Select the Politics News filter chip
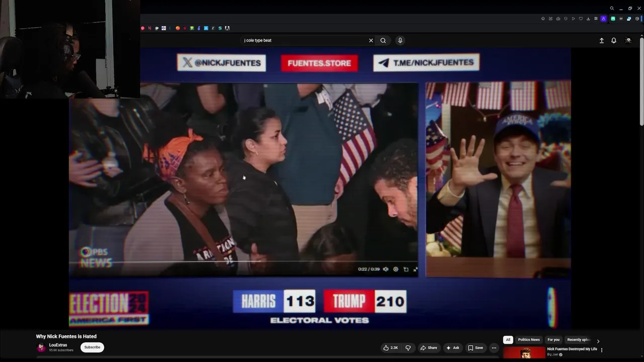 [x=529, y=340]
